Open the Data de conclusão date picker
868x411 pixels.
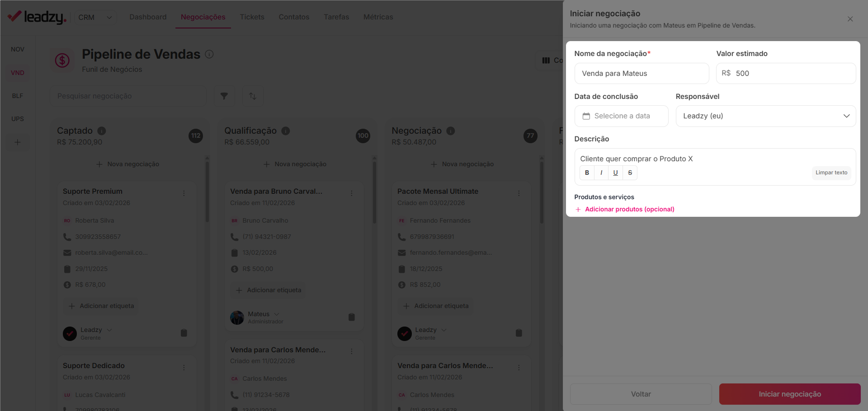621,116
